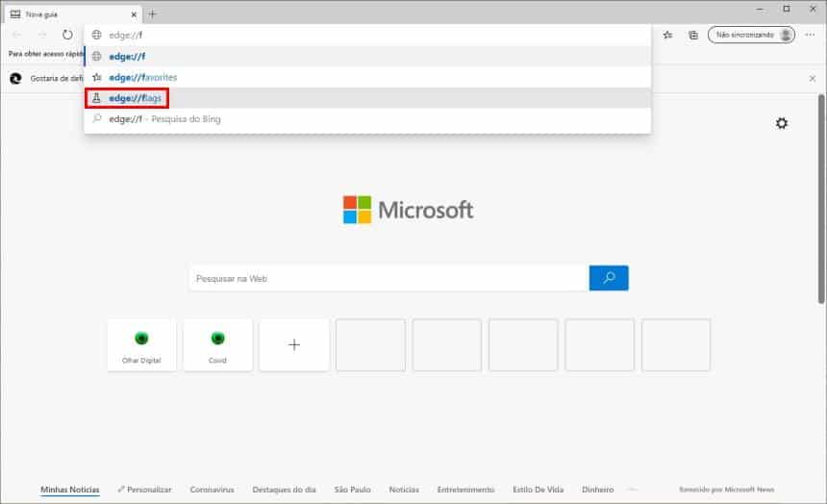Open the Favorites star icon in toolbar

[x=667, y=35]
